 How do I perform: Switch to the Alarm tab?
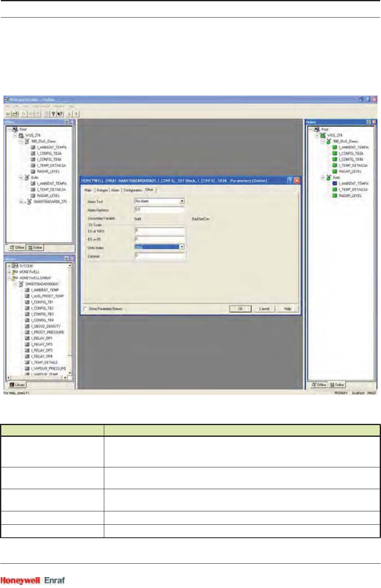tap(116, 190)
